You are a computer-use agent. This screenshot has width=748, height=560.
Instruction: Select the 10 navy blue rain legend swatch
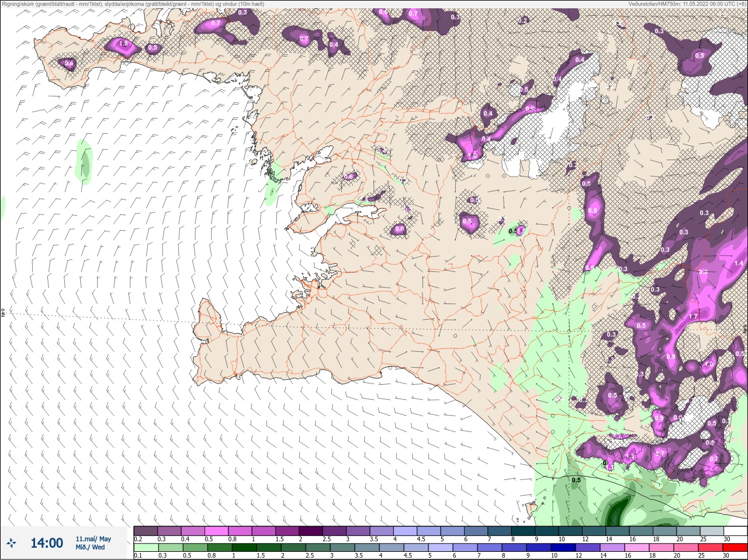(563, 548)
